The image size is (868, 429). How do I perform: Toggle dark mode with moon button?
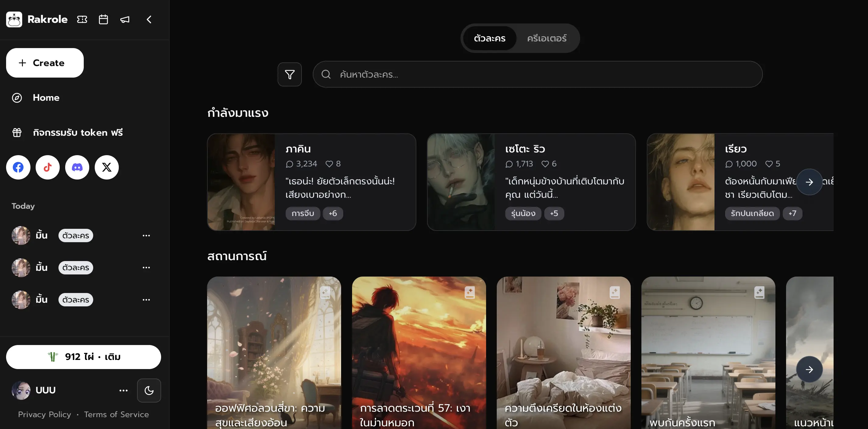pos(149,390)
